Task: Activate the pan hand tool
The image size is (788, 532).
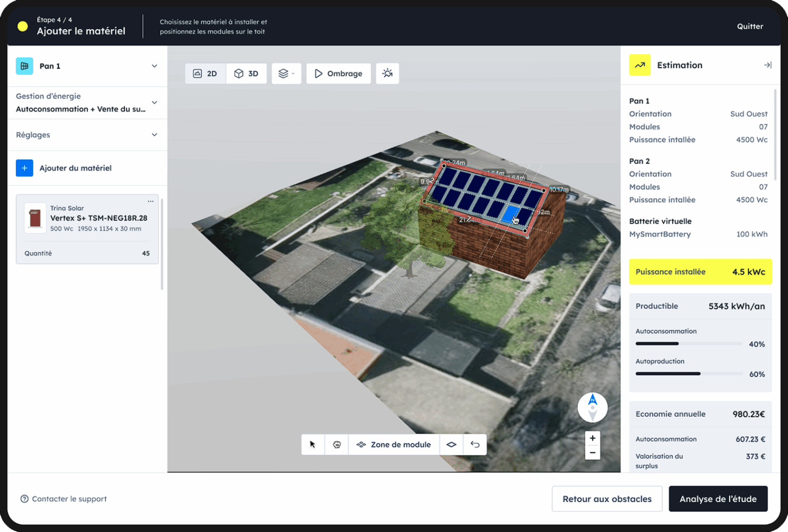Action: pos(337,444)
